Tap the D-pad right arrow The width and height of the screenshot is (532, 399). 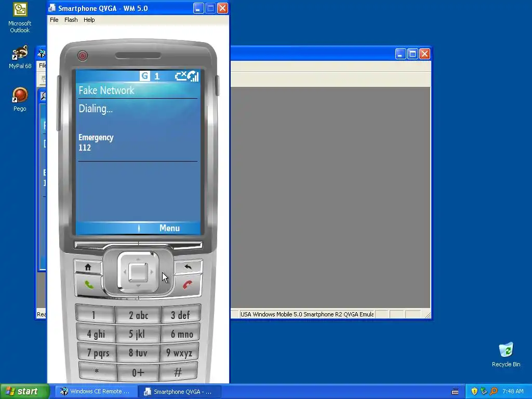click(x=152, y=272)
